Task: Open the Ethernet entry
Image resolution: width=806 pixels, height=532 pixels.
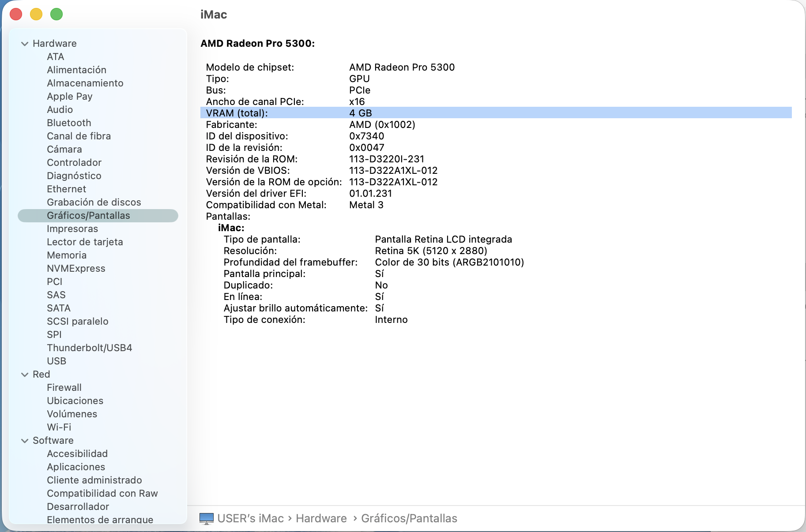Action: tap(67, 189)
